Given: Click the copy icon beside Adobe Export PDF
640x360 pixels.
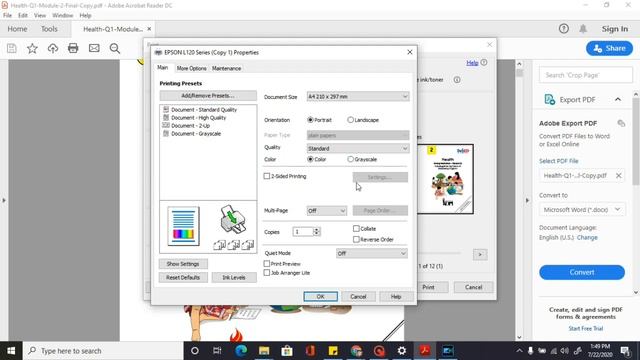Looking at the screenshot, I should tap(621, 123).
